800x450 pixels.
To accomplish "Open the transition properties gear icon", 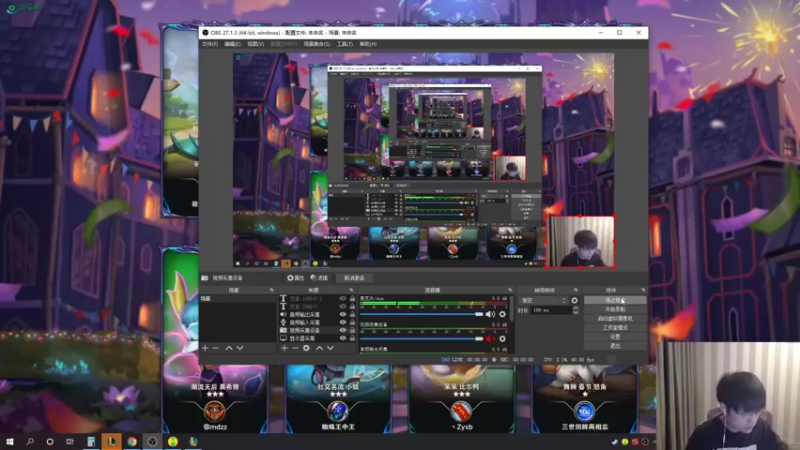I will [x=574, y=301].
